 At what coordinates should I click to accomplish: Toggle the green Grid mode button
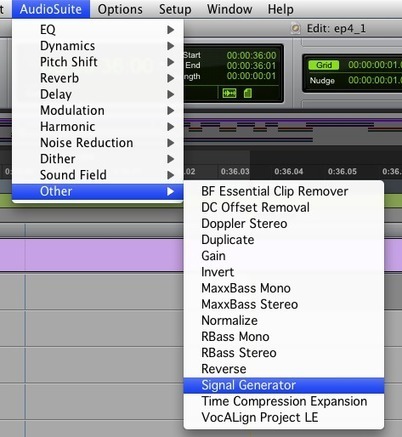click(x=323, y=65)
